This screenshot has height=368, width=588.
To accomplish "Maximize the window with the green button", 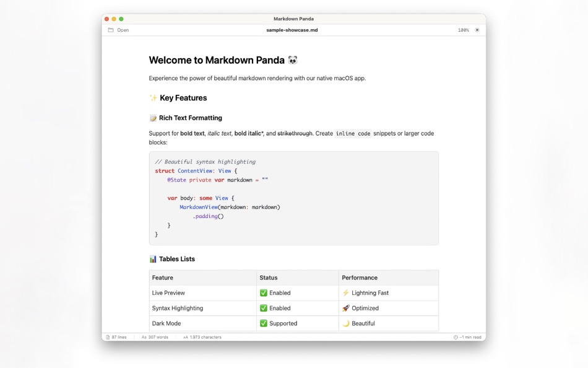I will (121, 19).
